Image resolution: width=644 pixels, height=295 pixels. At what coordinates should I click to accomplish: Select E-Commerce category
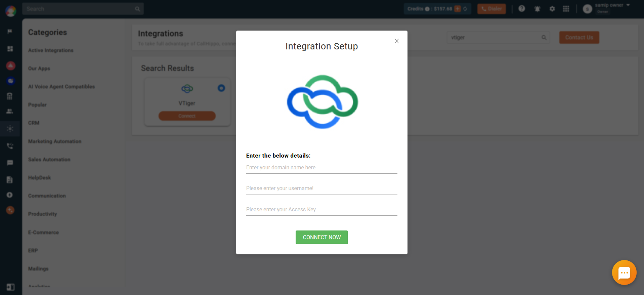pos(43,232)
